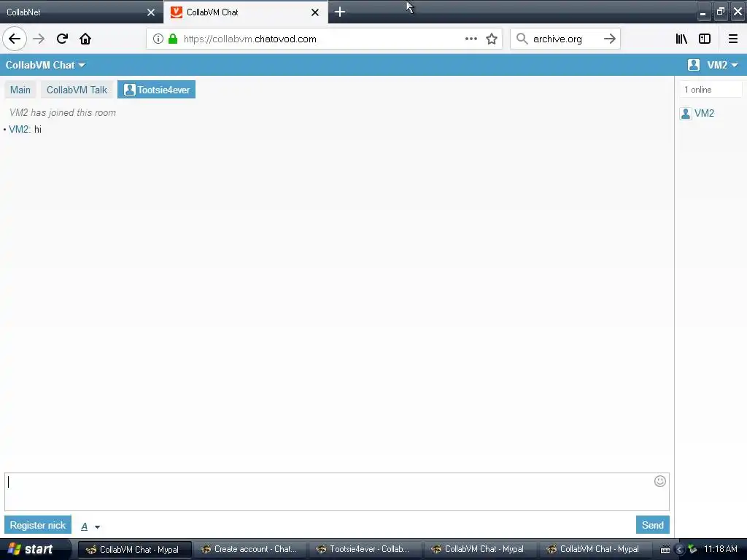Click the keyboard icon in system tray
The width and height of the screenshot is (747, 560).
[665, 550]
